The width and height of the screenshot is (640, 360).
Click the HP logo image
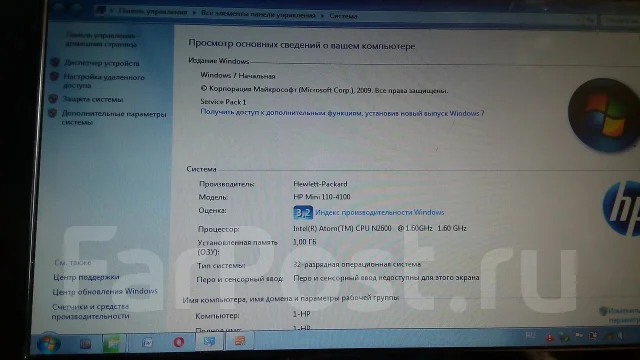click(621, 208)
